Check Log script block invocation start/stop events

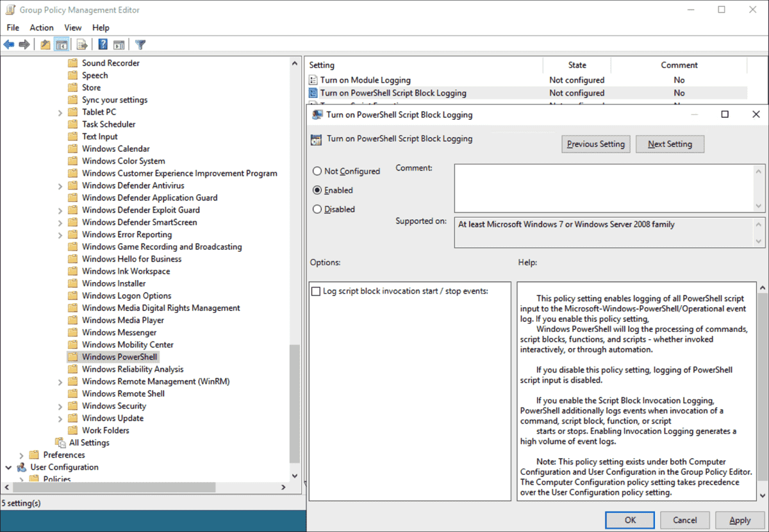pyautogui.click(x=315, y=291)
